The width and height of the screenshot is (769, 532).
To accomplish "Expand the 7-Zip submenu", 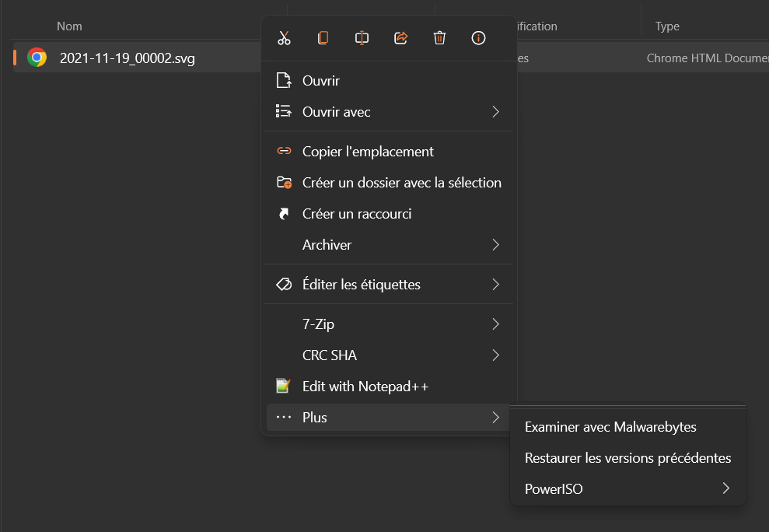I will 496,324.
